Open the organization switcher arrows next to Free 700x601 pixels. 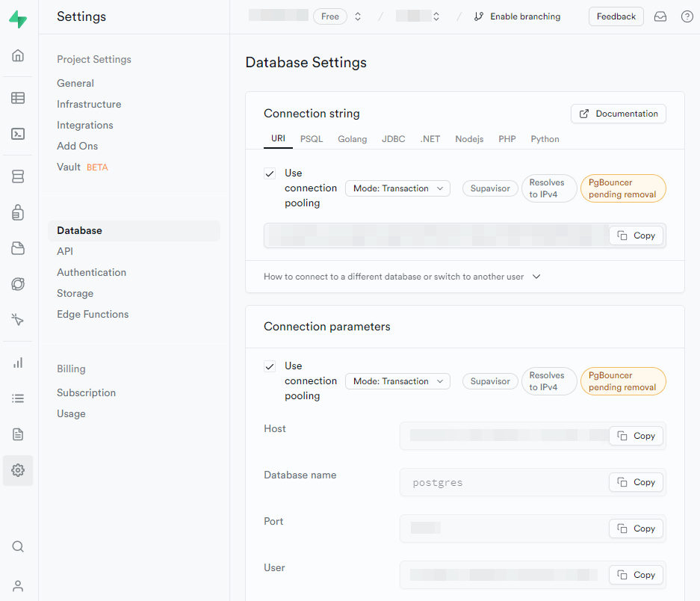click(358, 16)
